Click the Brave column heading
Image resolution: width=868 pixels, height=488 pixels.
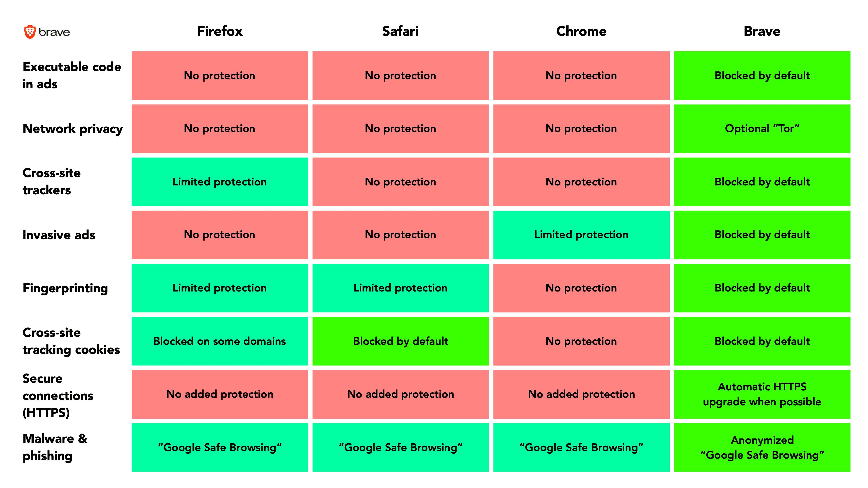pyautogui.click(x=762, y=31)
